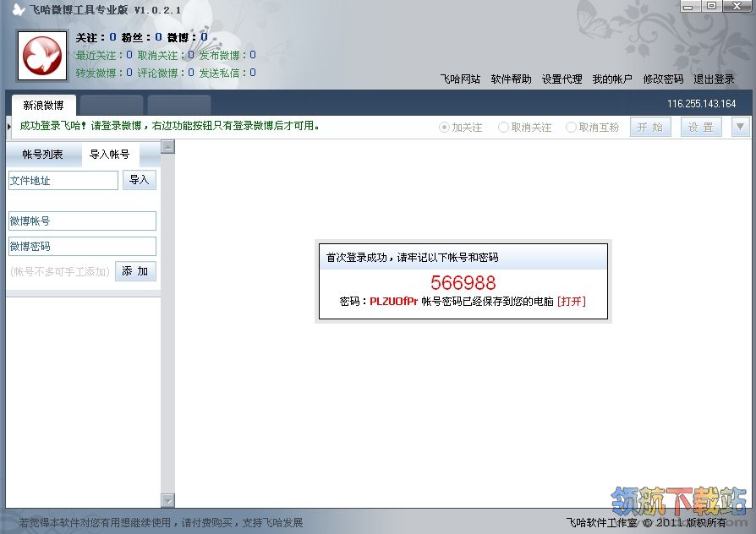
Task: Click the small arrow left of the status message
Action: point(9,127)
